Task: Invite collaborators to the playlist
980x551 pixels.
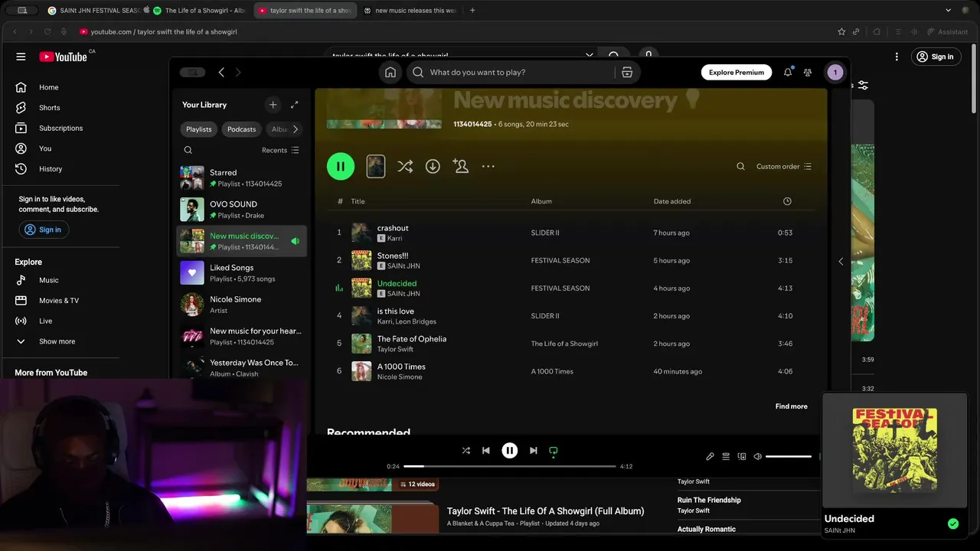Action: [460, 166]
